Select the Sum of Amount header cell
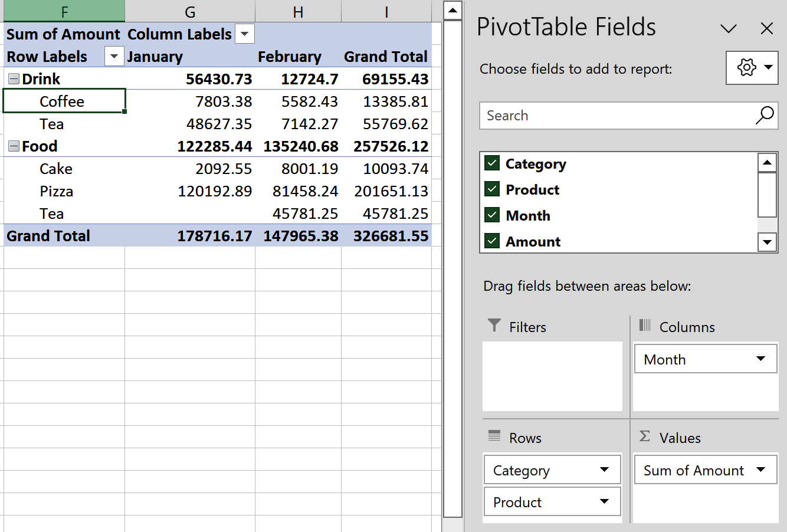This screenshot has width=787, height=532. tap(64, 34)
